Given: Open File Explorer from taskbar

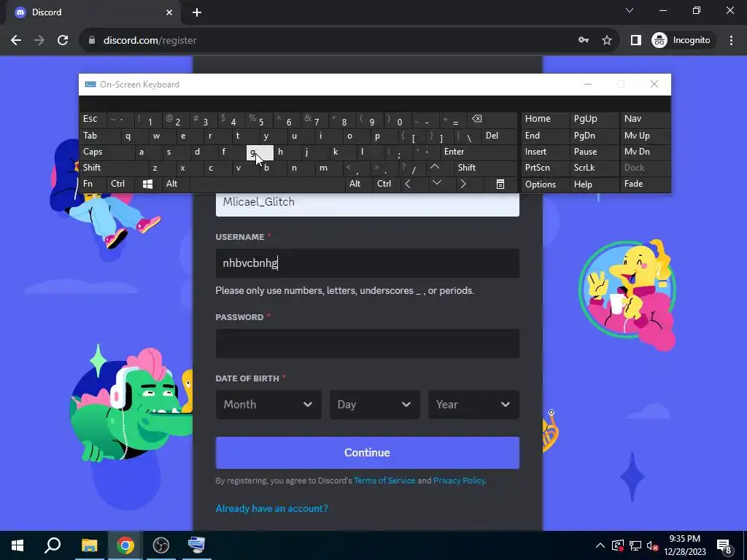Looking at the screenshot, I should [89, 545].
